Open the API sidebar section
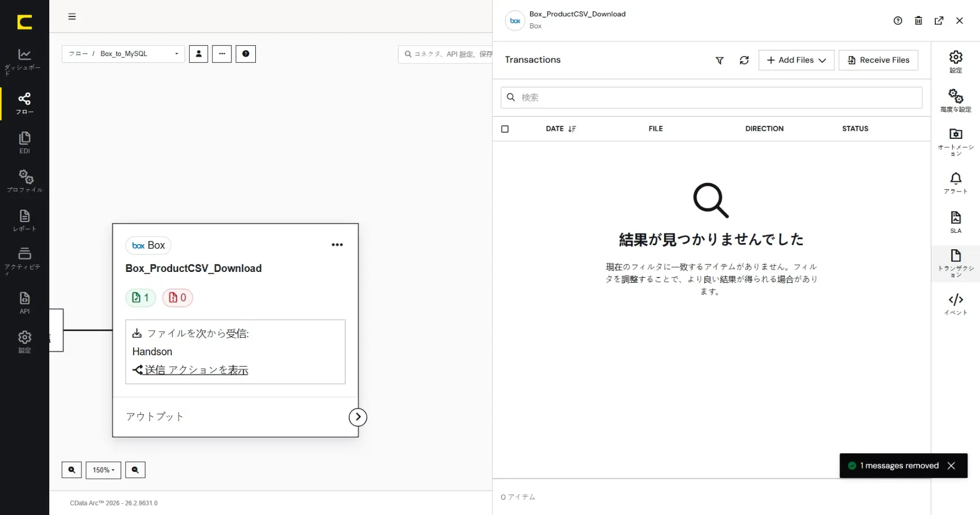 tap(24, 303)
